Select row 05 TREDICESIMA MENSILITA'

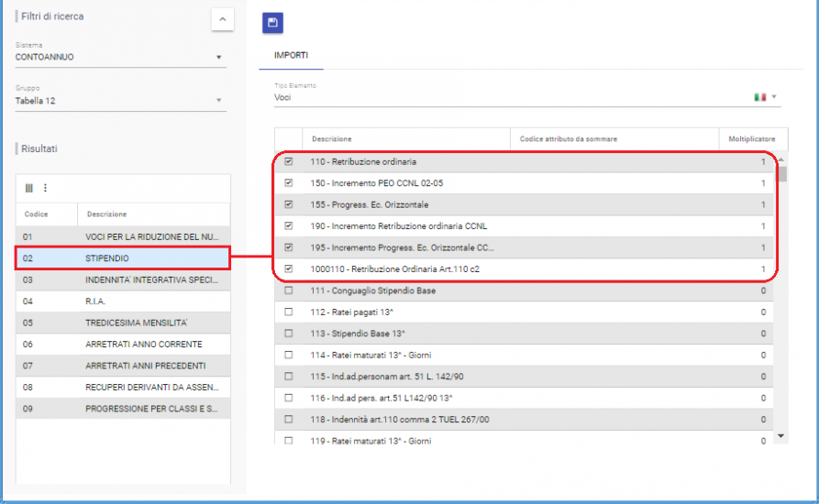(121, 323)
